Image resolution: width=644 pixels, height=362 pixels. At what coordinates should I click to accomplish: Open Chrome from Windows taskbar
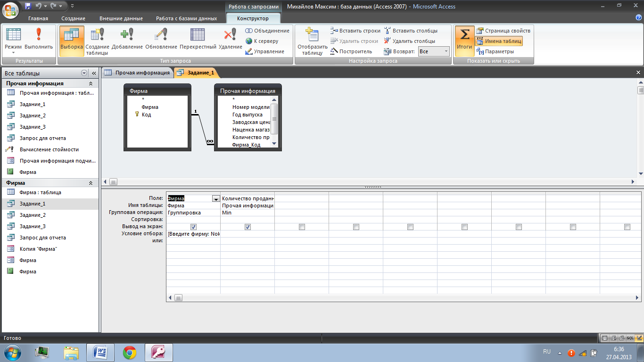(x=130, y=352)
